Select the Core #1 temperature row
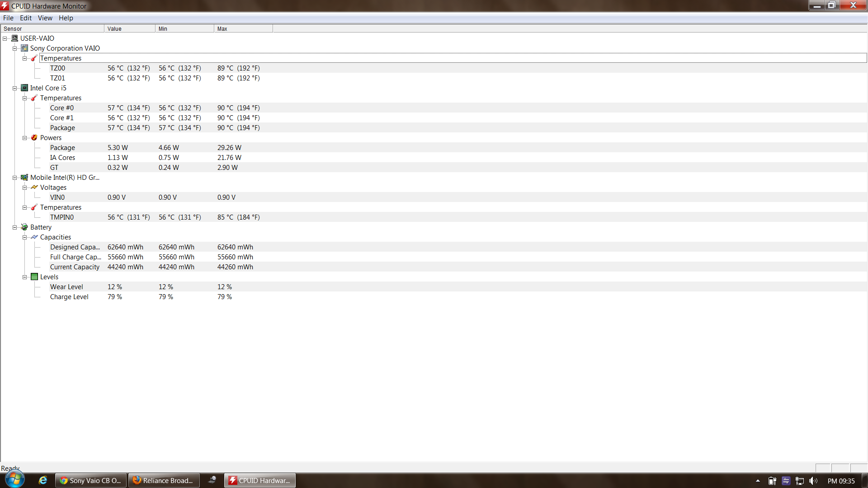This screenshot has height=488, width=868. (x=458, y=118)
